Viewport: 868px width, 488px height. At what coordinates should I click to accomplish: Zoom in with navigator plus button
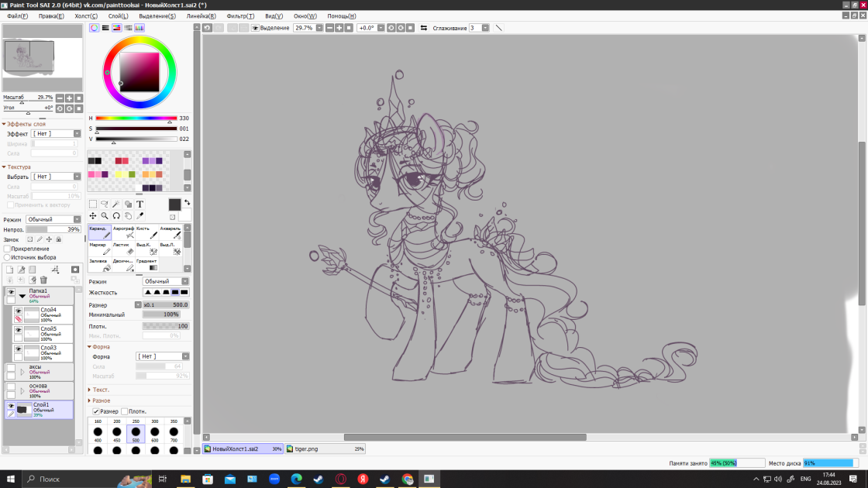click(x=69, y=98)
